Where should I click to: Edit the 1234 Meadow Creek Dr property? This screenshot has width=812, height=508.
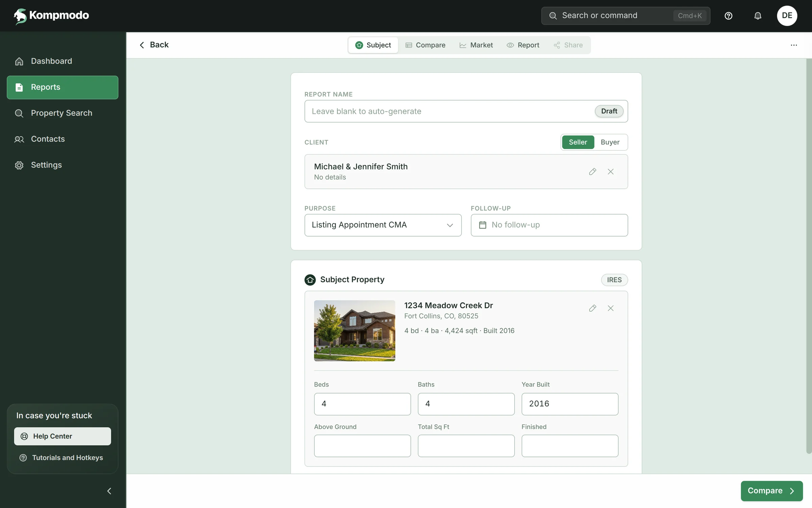coord(592,308)
